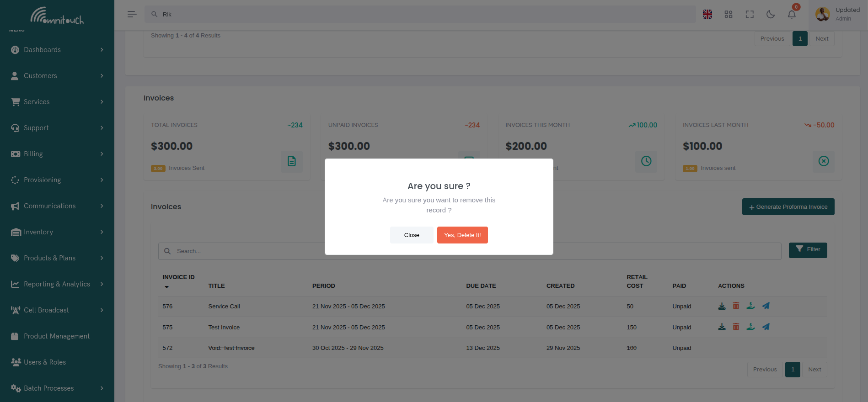The image size is (868, 402).
Task: Click Generate Proforma Invoice
Action: point(788,206)
